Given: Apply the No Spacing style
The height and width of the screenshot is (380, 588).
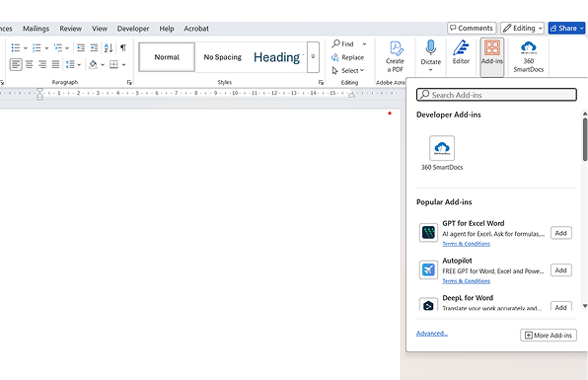Looking at the screenshot, I should click(222, 57).
